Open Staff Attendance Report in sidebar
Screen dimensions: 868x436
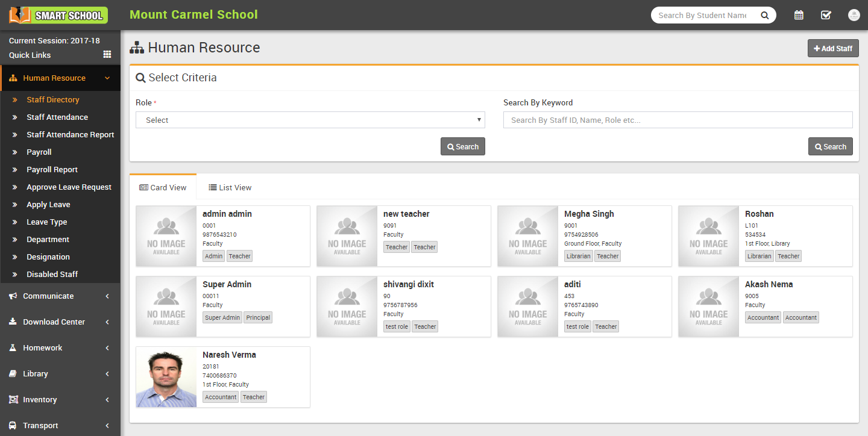[70, 135]
